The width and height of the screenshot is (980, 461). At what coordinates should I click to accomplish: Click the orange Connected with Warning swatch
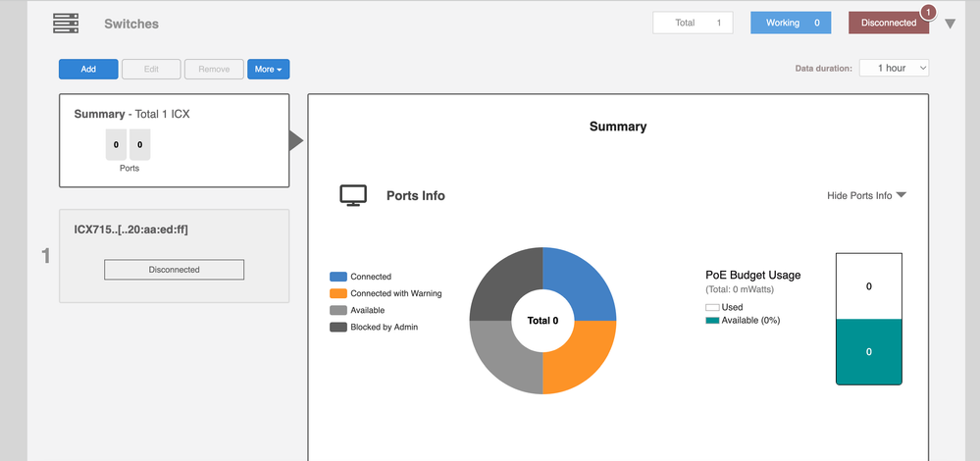pos(338,293)
